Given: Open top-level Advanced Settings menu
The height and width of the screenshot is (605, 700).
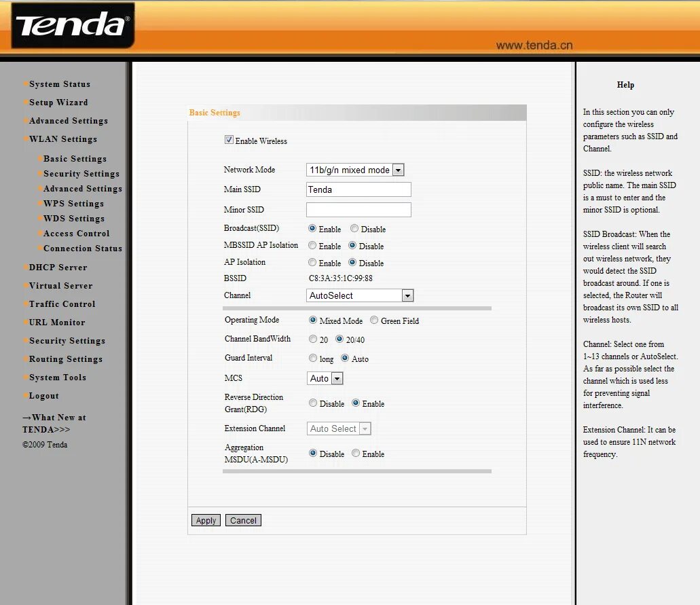Looking at the screenshot, I should (69, 121).
